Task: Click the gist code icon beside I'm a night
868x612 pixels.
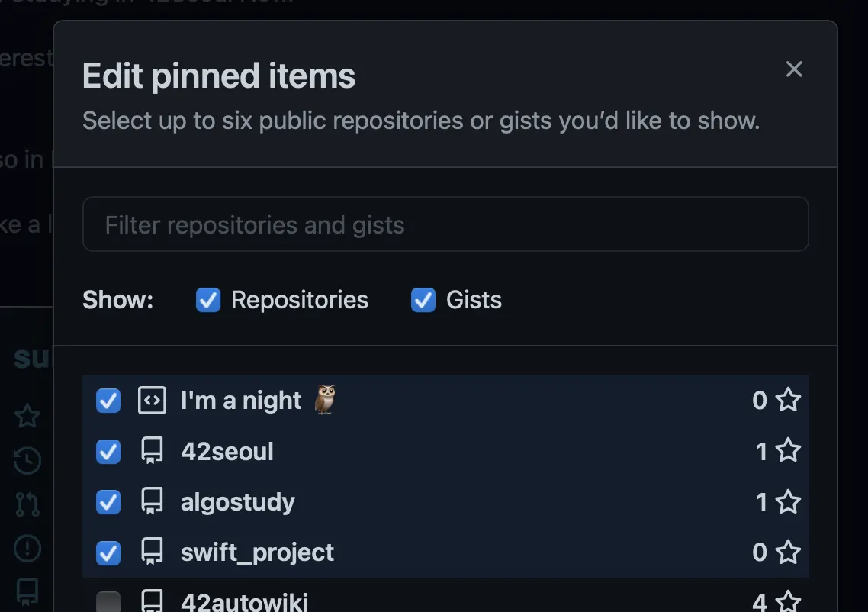Action: coord(152,401)
